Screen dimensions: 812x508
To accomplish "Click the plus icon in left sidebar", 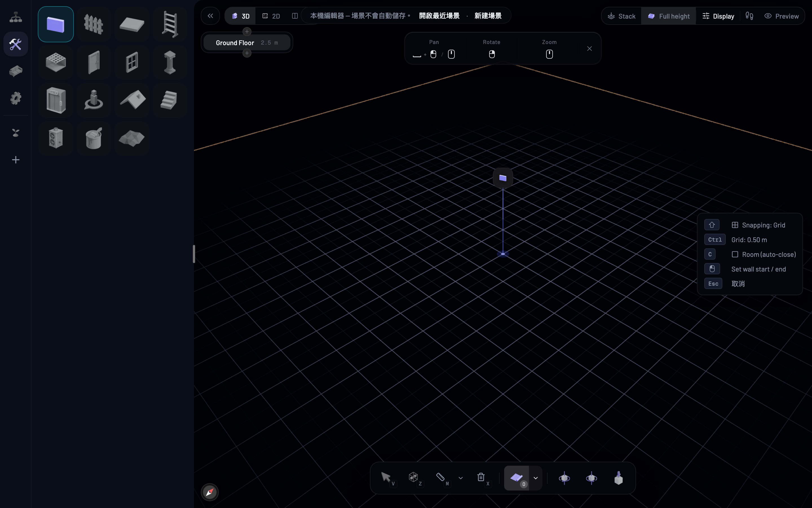I will click(x=16, y=159).
